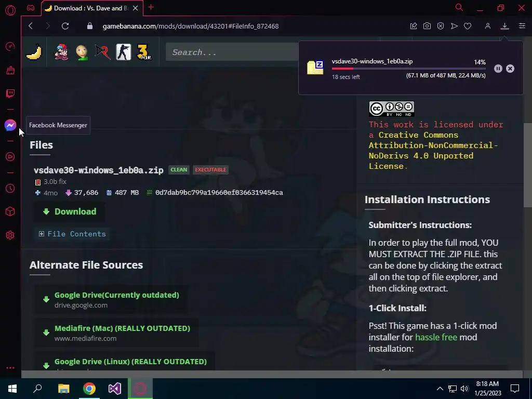532x399 pixels.
Task: Click the CLEAN file status badge
Action: point(179,170)
